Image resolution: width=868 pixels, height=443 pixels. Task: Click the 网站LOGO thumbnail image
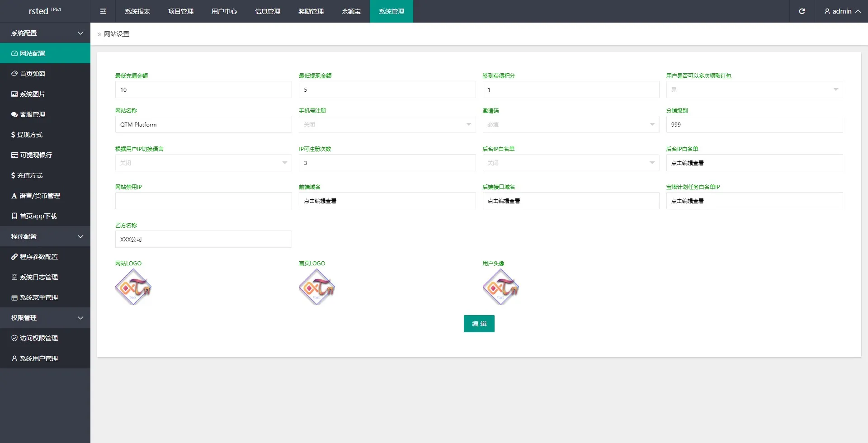(133, 287)
